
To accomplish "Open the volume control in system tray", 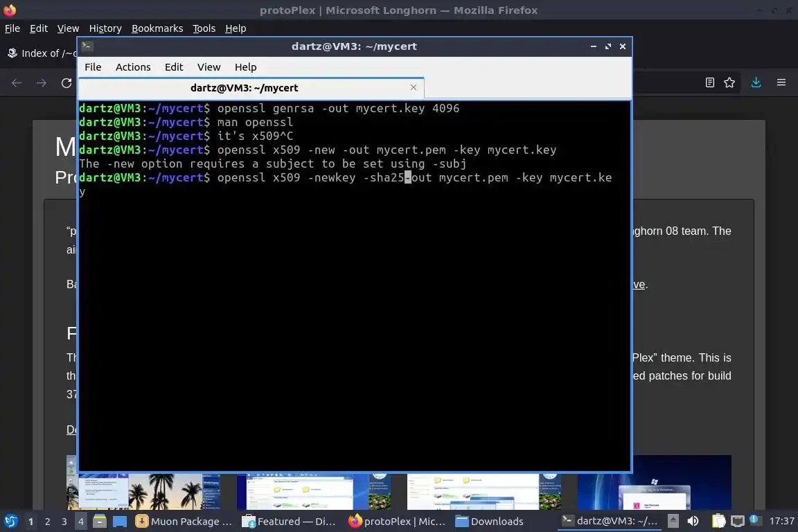I will click(693, 521).
